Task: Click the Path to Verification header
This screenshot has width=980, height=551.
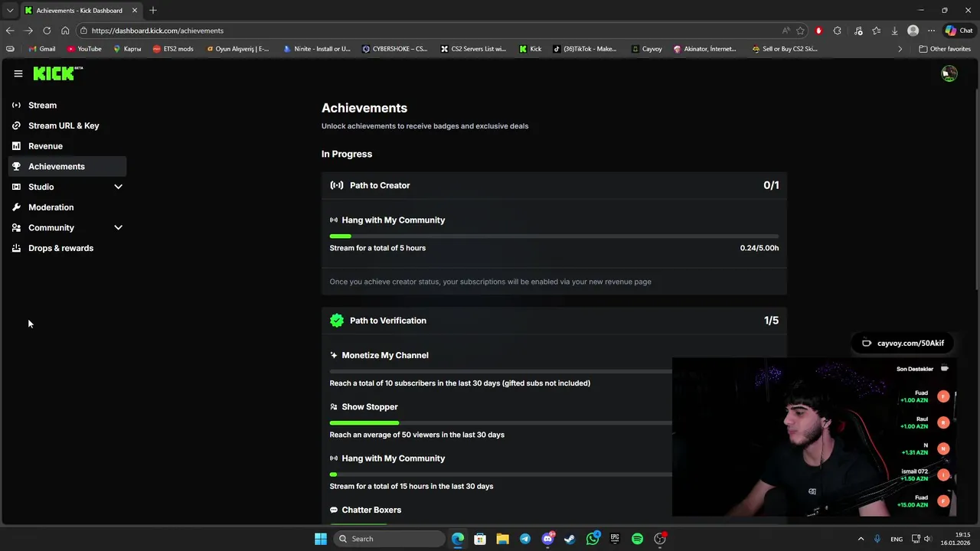Action: [554, 321]
